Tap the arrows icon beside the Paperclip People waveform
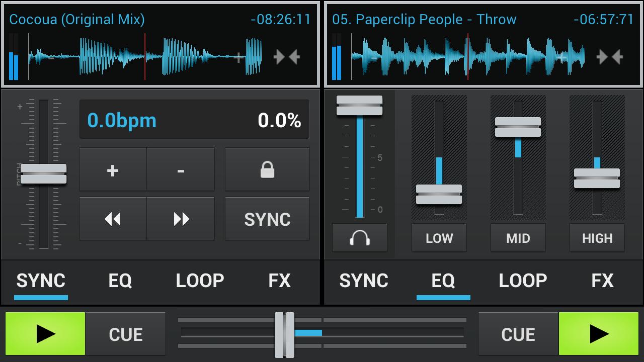This screenshot has width=644, height=362. click(610, 57)
